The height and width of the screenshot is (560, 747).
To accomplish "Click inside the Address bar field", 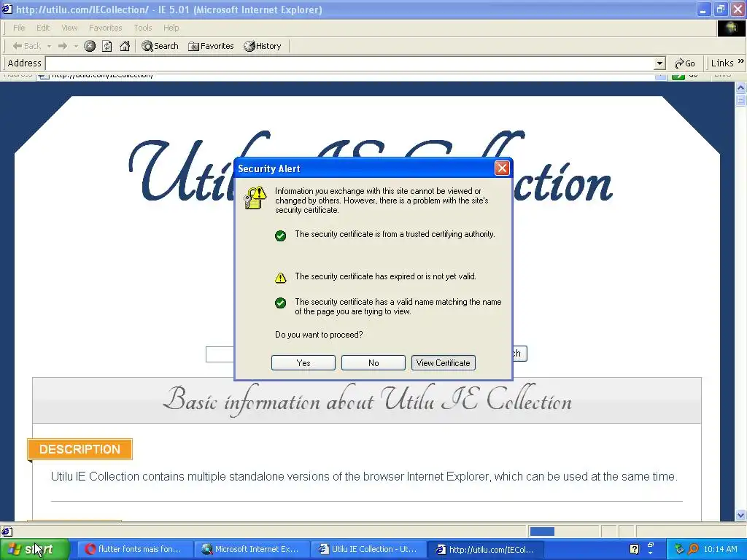I will pos(350,63).
